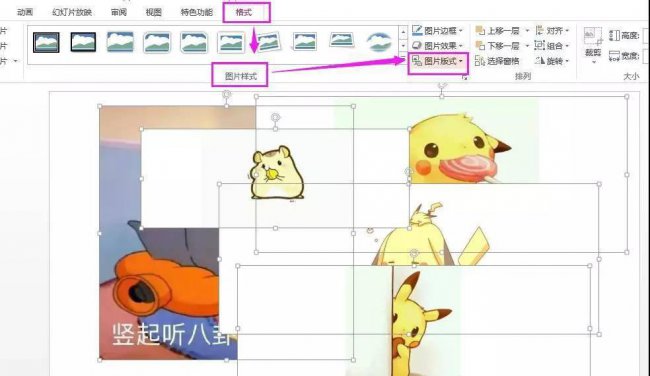Expand the 上移一层 dropdown arrow
The image size is (650, 376).
(x=527, y=31)
